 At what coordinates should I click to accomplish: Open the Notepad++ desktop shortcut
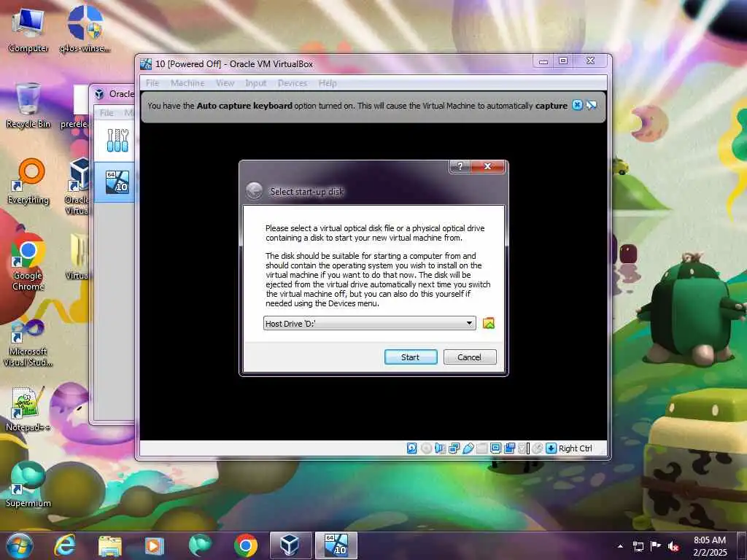(x=28, y=408)
